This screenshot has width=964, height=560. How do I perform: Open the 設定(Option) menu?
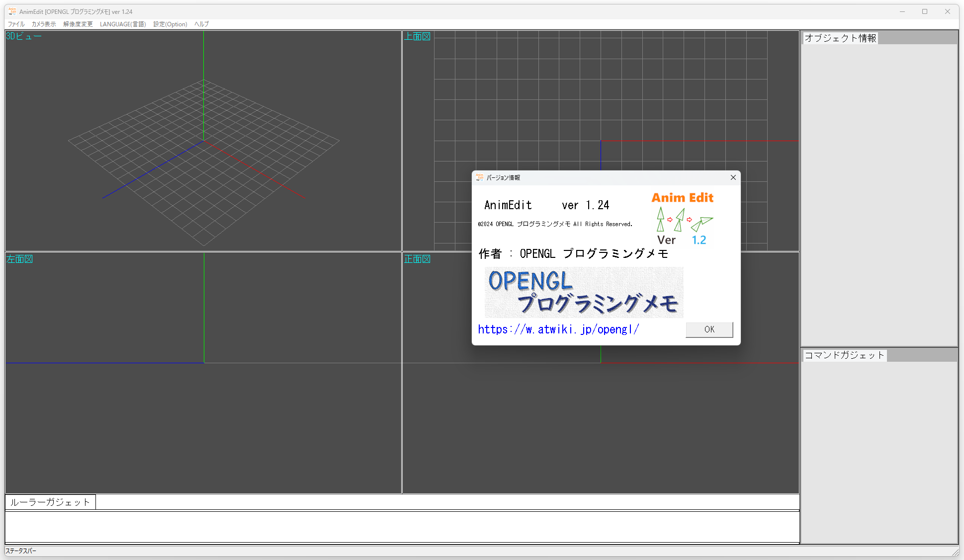pos(170,24)
